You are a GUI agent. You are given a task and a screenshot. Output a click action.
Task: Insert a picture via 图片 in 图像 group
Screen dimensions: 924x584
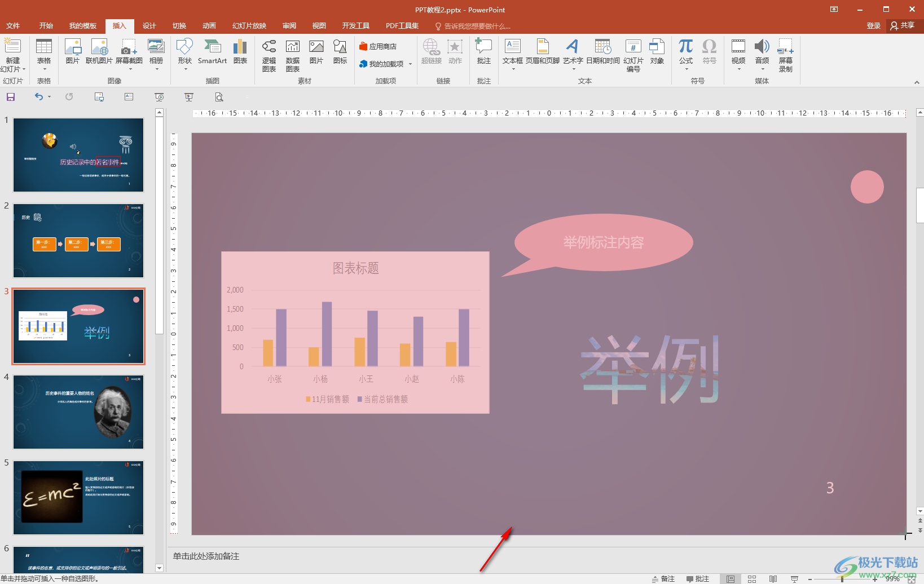[73, 52]
